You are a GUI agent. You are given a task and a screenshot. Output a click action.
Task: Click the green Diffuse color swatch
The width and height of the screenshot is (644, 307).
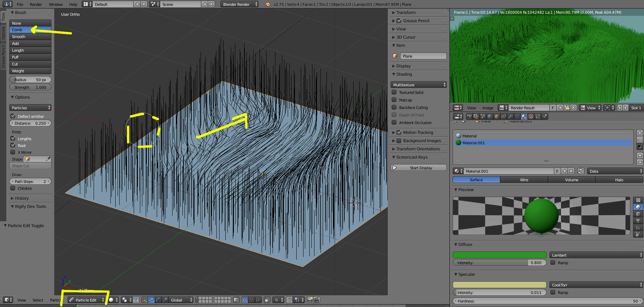(x=499, y=255)
